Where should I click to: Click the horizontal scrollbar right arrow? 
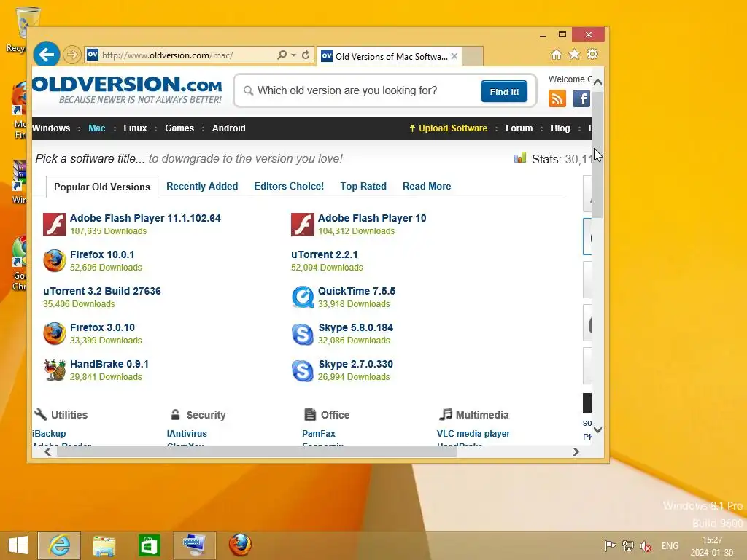pyautogui.click(x=576, y=451)
